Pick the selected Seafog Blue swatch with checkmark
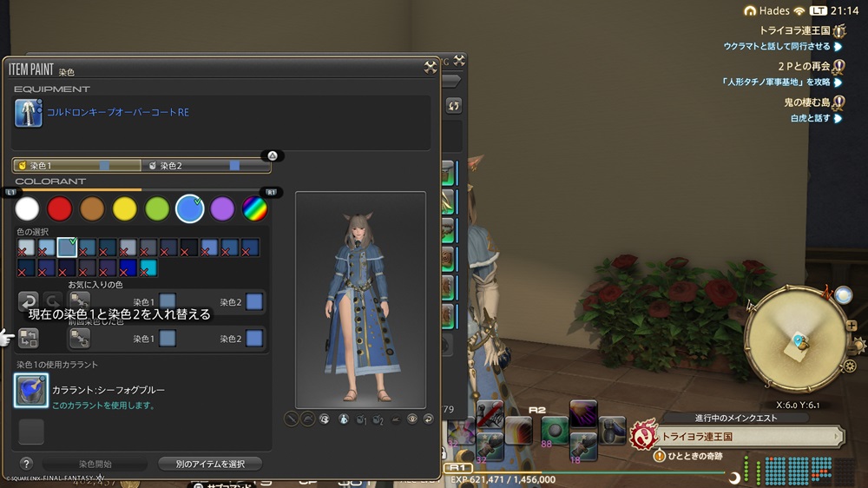 [67, 247]
